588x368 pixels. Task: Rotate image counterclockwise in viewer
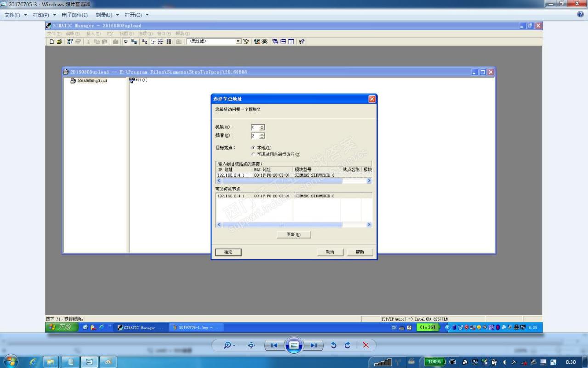pyautogui.click(x=334, y=345)
